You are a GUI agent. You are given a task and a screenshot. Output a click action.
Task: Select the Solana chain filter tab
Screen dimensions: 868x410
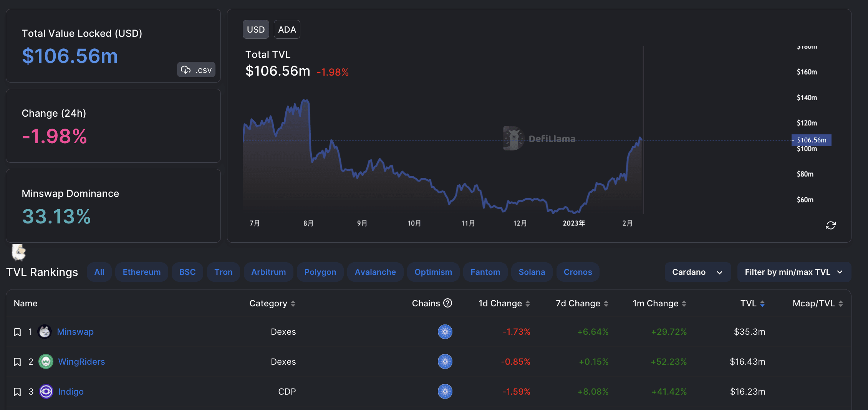point(532,272)
